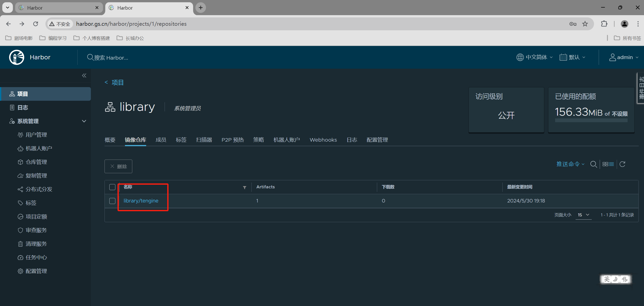Open the 默认 date format dropdown

(x=572, y=57)
